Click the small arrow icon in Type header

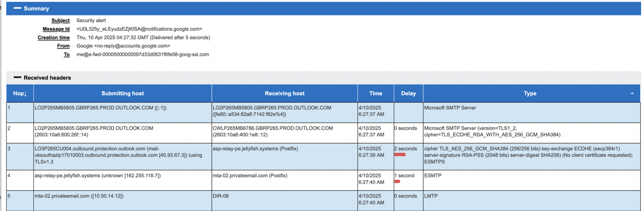pos(632,93)
